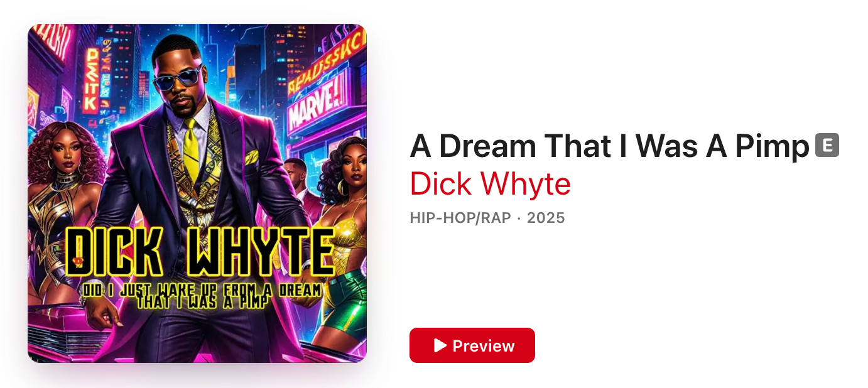Image resolution: width=868 pixels, height=388 pixels.
Task: Click the yellow pocket square on the purple suit
Action: click(x=251, y=156)
